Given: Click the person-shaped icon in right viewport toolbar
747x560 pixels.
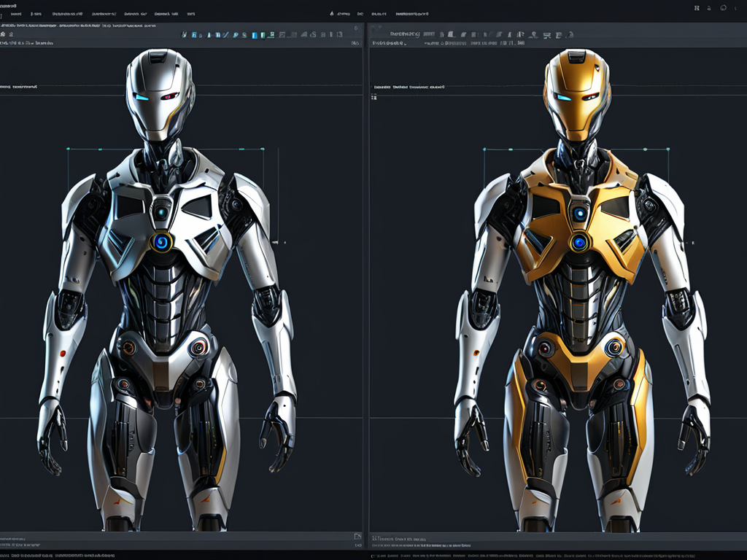Looking at the screenshot, I should 535,34.
